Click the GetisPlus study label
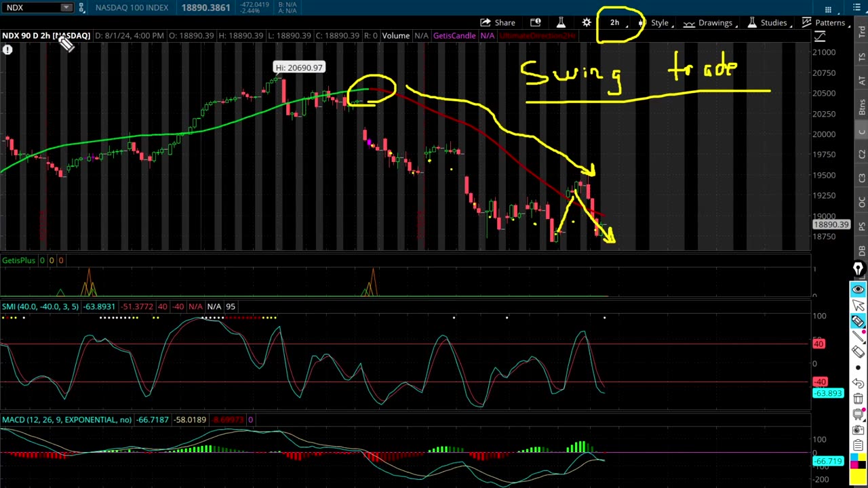 click(18, 260)
